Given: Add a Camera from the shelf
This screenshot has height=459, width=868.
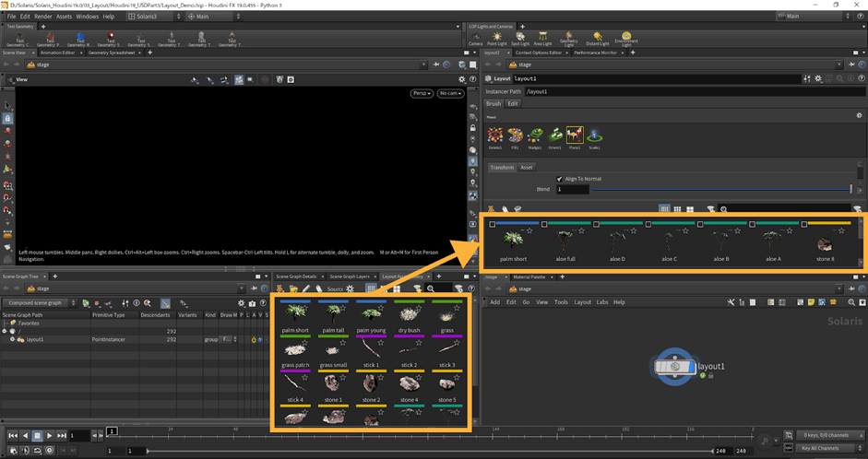Looking at the screenshot, I should click(476, 37).
